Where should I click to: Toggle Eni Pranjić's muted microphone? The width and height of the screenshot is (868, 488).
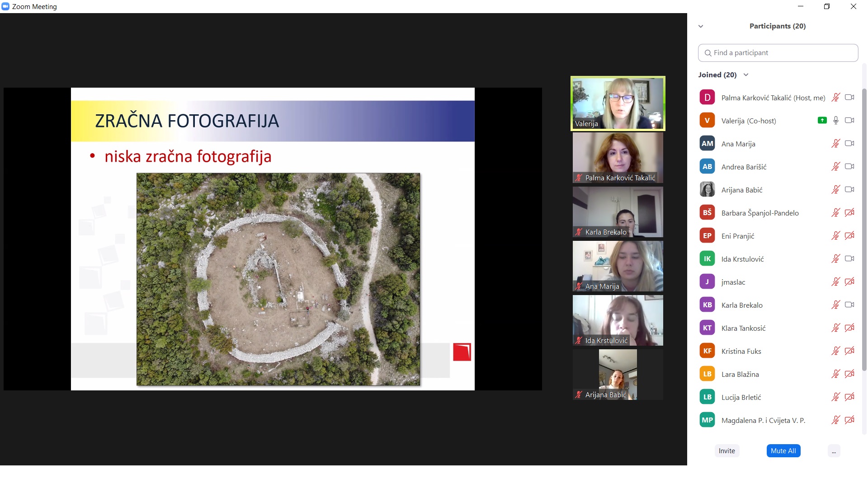pos(836,235)
